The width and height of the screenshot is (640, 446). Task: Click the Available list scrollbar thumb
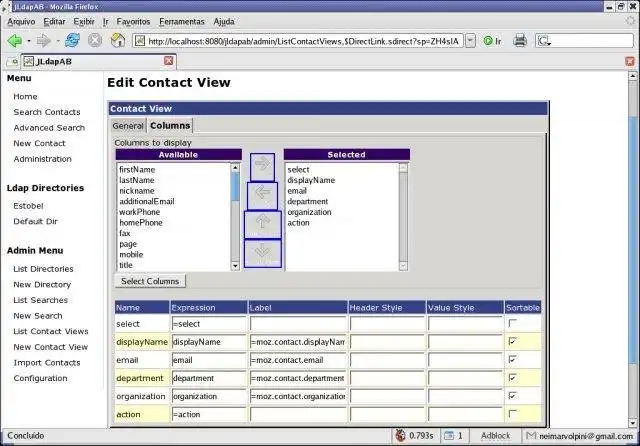point(235,186)
